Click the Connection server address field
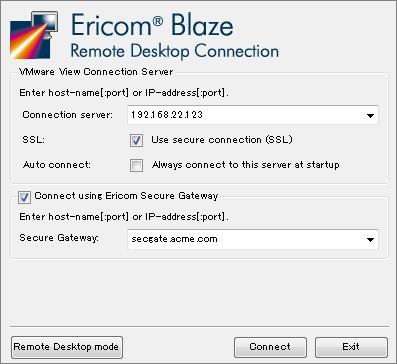The height and width of the screenshot is (364, 397). pos(253,115)
